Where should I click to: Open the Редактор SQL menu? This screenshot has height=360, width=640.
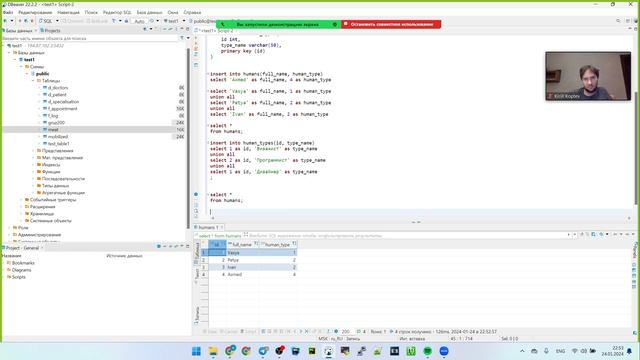point(117,13)
